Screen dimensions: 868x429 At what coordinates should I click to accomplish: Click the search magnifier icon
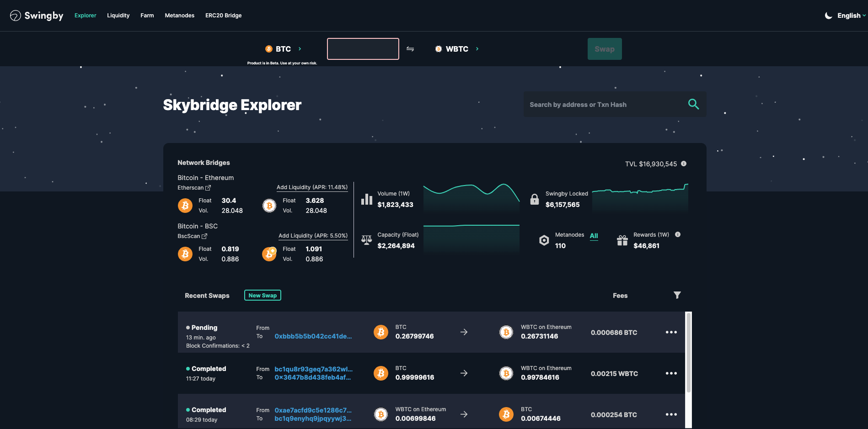click(693, 104)
